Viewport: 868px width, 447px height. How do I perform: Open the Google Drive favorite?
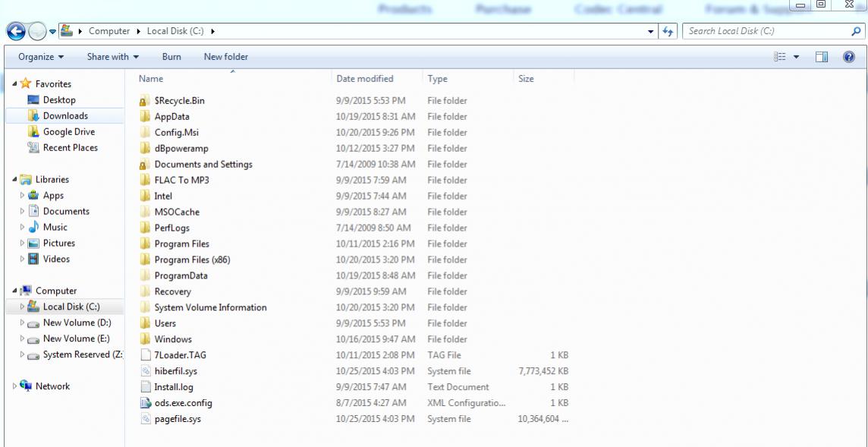pos(68,132)
